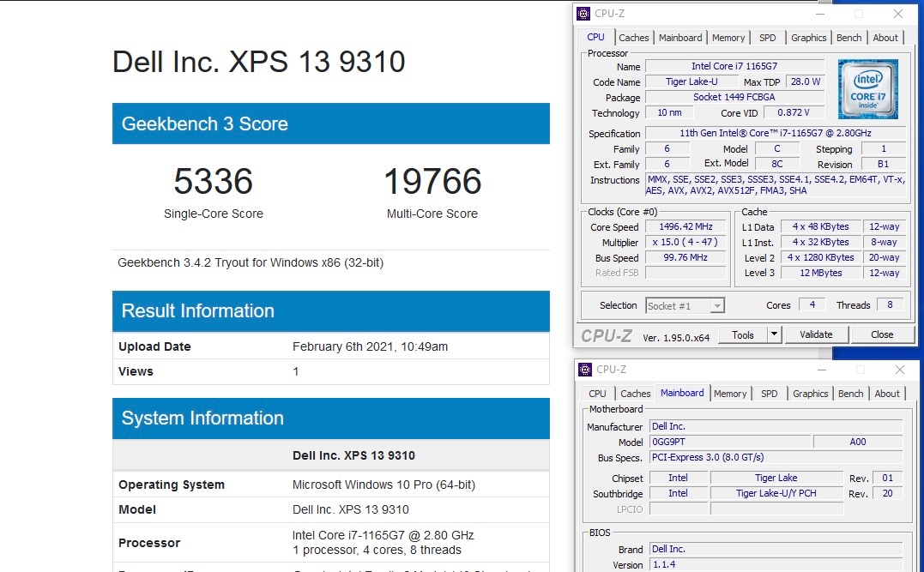
Task: Click the Single-Core Score '5336'
Action: pos(214,181)
